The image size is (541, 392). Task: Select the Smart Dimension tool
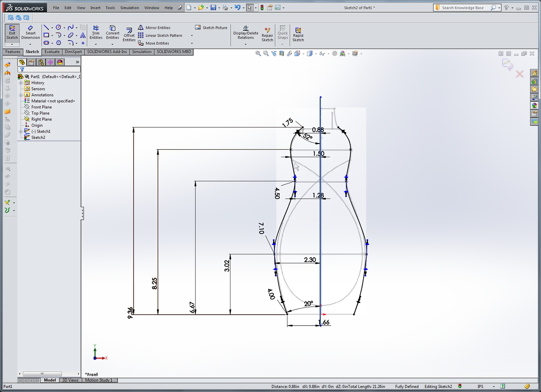tap(31, 32)
